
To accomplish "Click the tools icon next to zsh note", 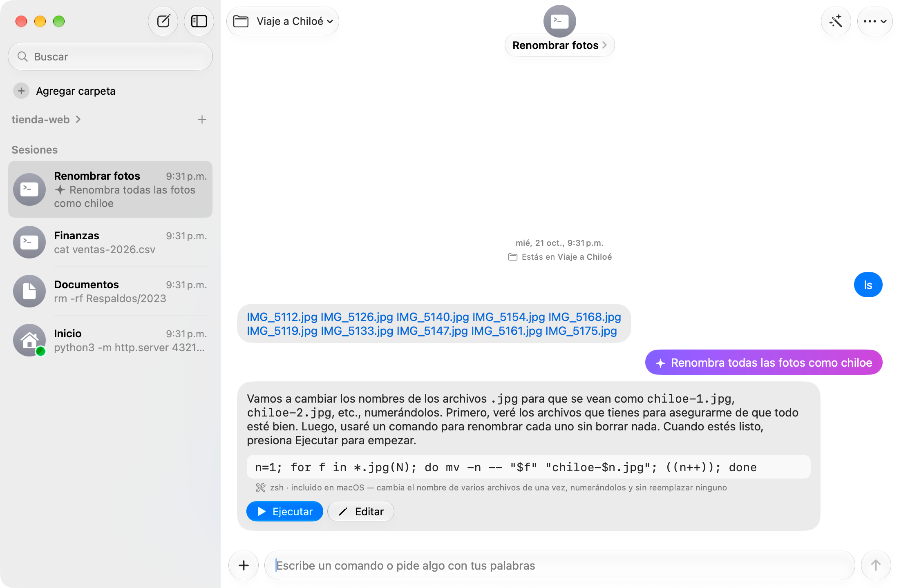I will tap(260, 488).
